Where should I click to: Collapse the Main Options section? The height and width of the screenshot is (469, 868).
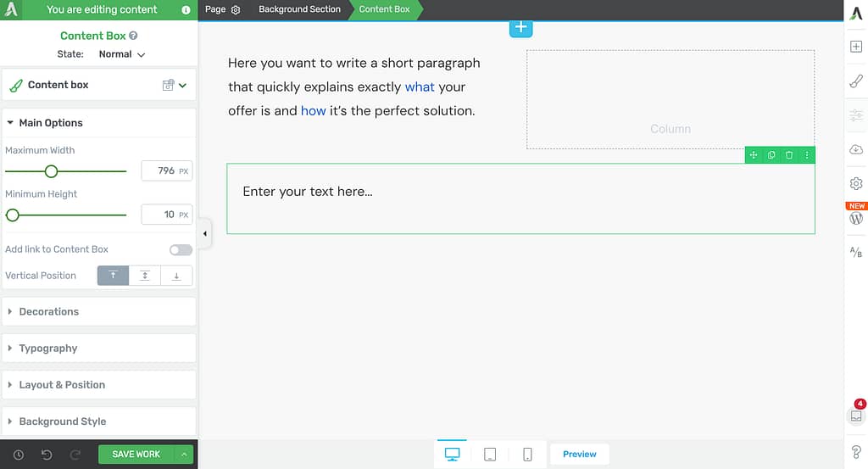99,123
